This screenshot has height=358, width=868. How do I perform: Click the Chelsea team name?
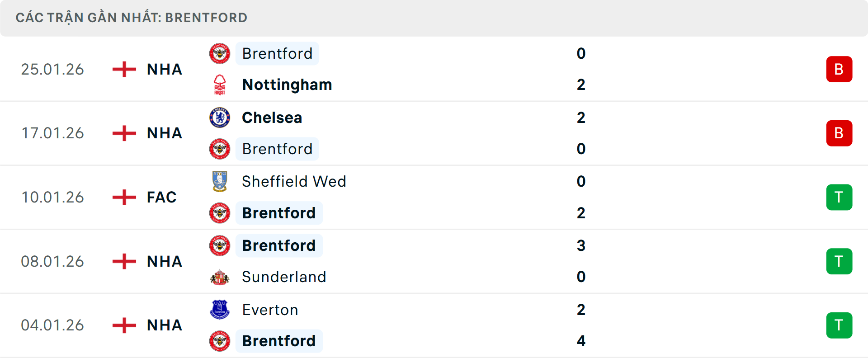coord(271,118)
